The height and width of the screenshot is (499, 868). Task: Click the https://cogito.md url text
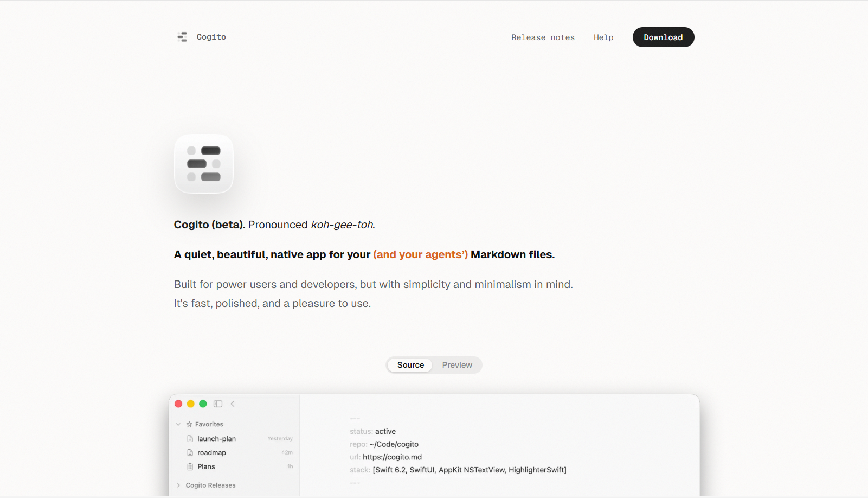[x=392, y=457]
